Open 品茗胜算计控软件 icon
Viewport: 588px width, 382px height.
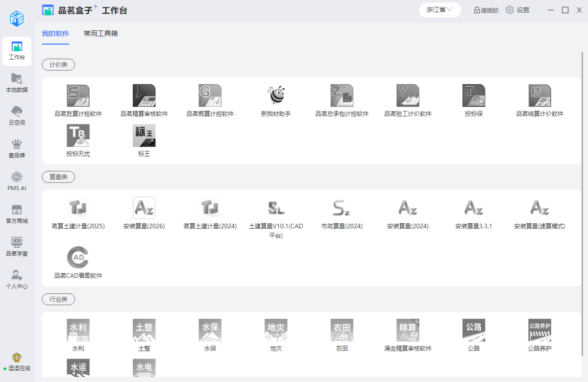coord(78,96)
